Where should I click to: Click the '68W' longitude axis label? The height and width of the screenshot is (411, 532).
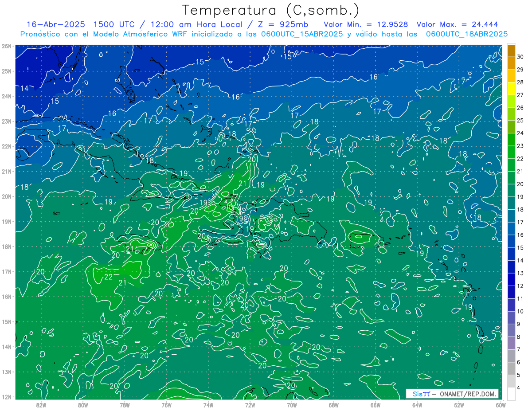click(334, 404)
